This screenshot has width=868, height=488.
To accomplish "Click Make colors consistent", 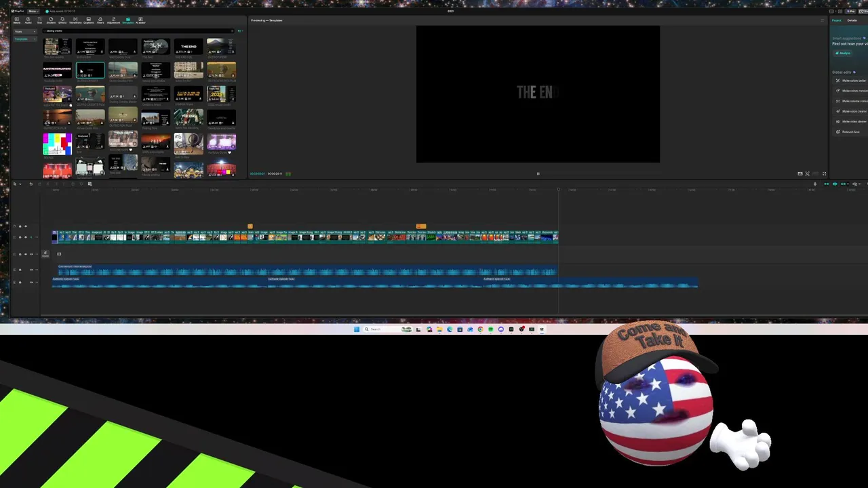I will tap(852, 91).
